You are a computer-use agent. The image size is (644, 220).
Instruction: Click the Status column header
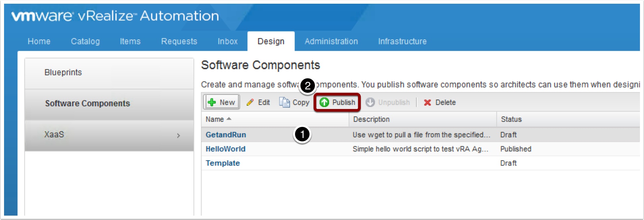pos(511,119)
